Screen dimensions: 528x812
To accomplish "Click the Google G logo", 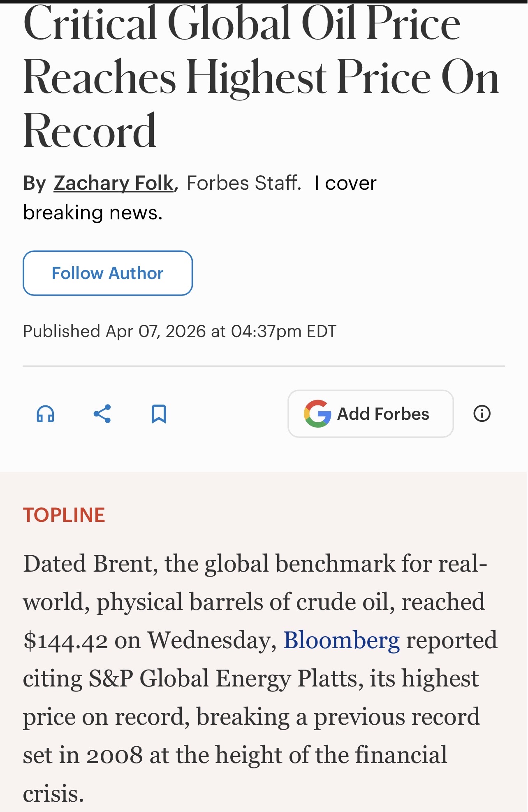I will coord(317,414).
